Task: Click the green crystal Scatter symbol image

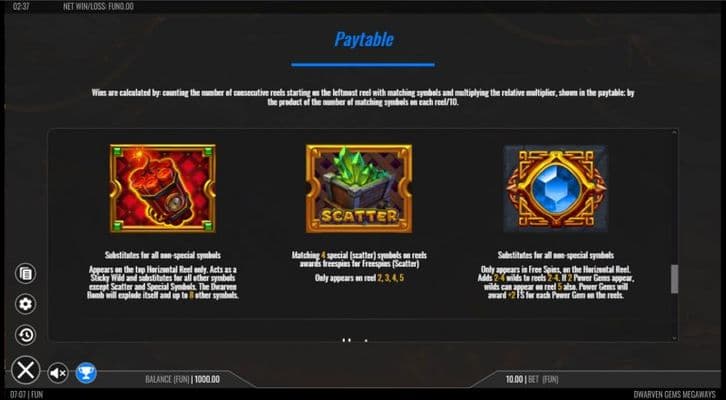Action: pos(359,188)
